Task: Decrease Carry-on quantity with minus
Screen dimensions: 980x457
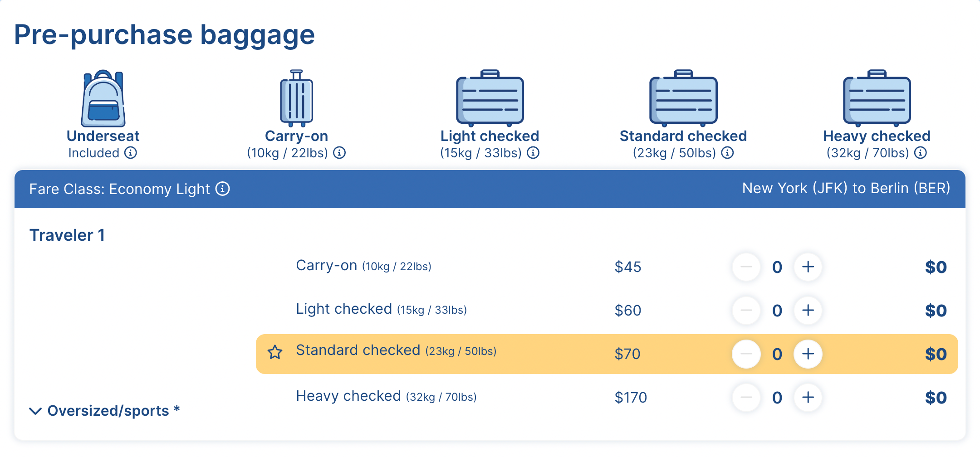Action: (746, 267)
